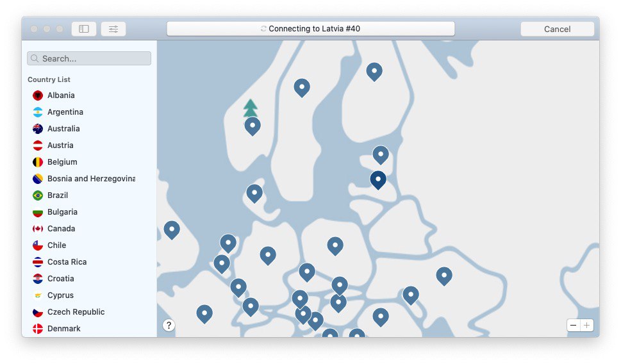Click the Australia flag in the list
The height and width of the screenshot is (364, 621).
pos(38,129)
